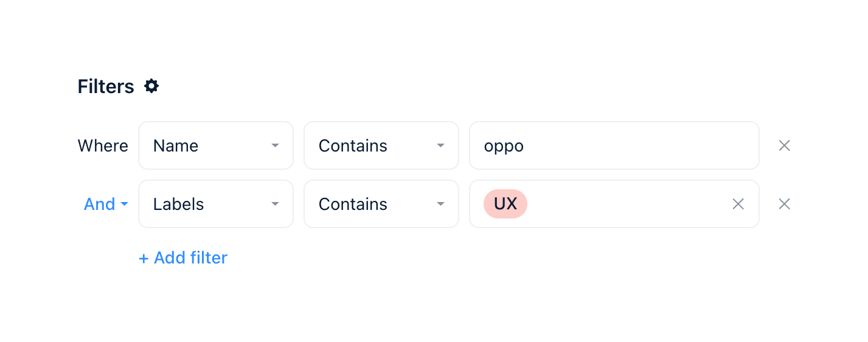Clear selected labels in the value field
The width and height of the screenshot is (868, 342).
tap(738, 204)
